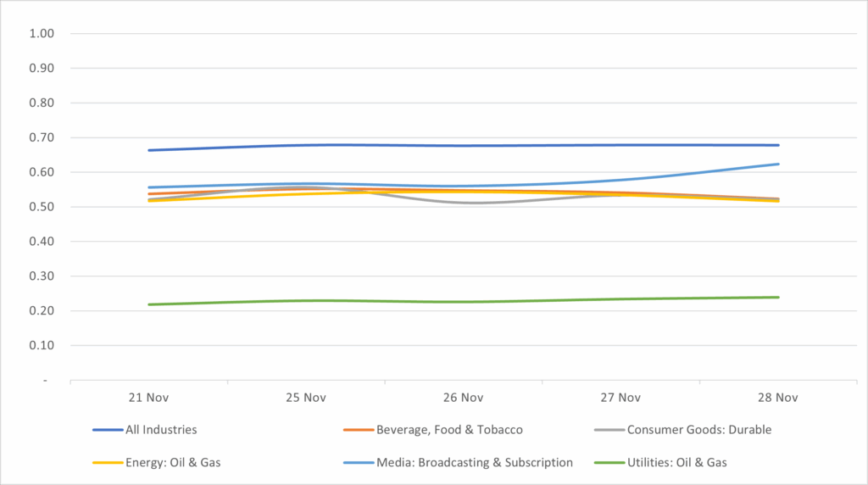
Task: Click the 1.00 value on vertical axis
Action: pos(42,34)
